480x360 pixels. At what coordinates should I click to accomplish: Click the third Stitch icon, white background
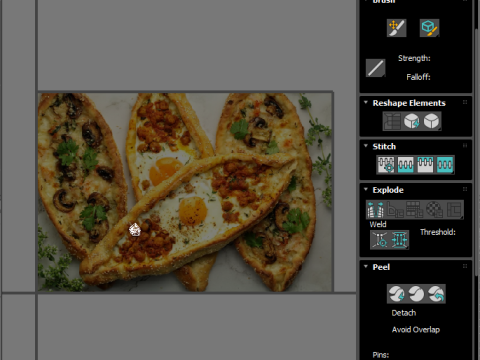425,164
